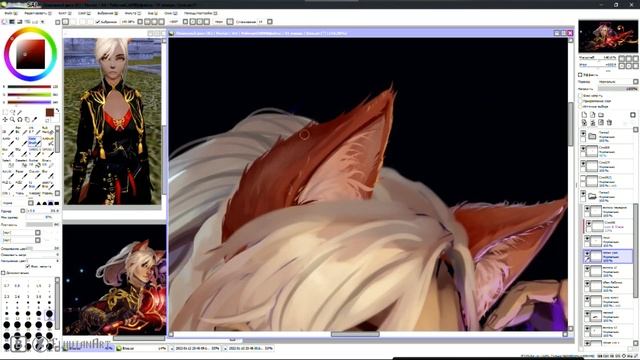Open the Filter (Фильтр) menu
This screenshot has height=360, width=640.
point(133,13)
